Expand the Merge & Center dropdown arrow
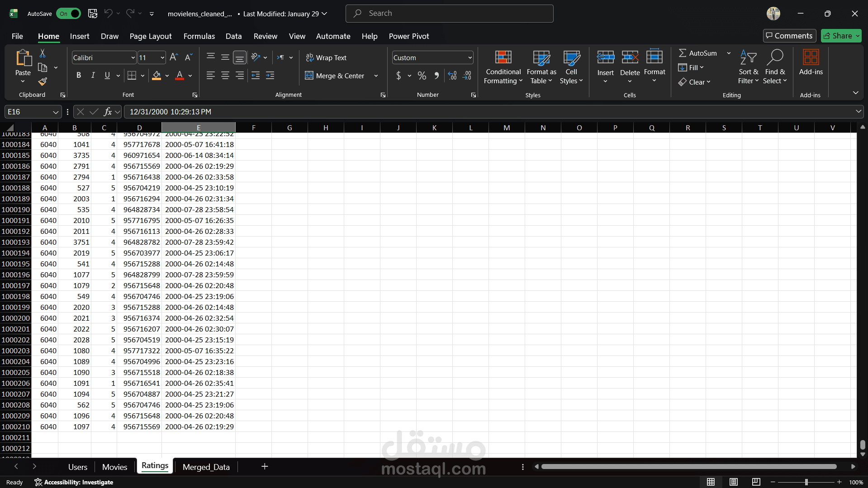 point(376,76)
